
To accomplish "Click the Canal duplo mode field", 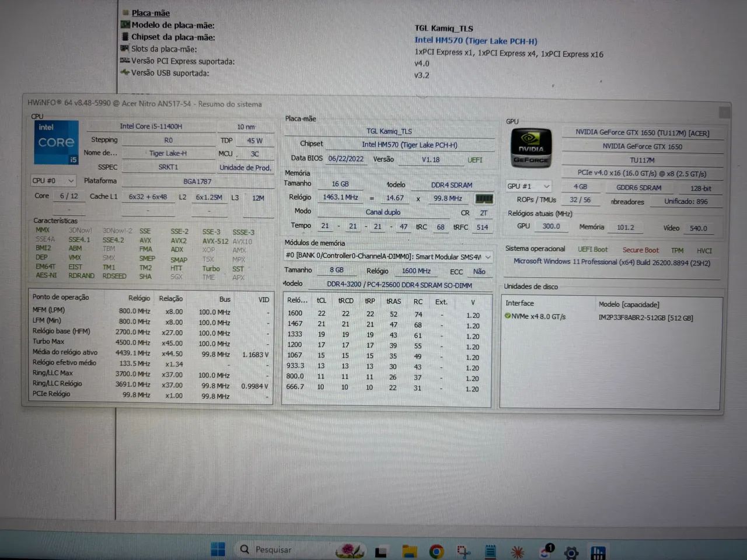I will [x=383, y=212].
